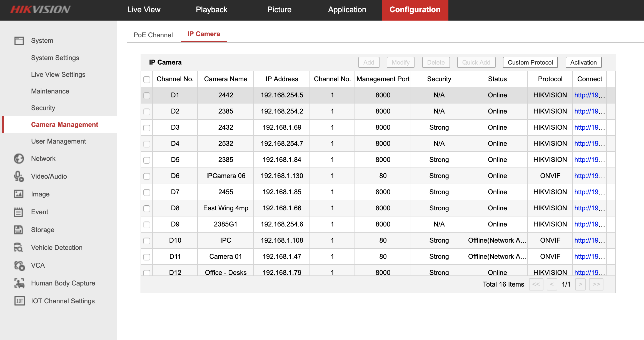Click the Network globe icon
The width and height of the screenshot is (644, 340).
[x=19, y=159]
